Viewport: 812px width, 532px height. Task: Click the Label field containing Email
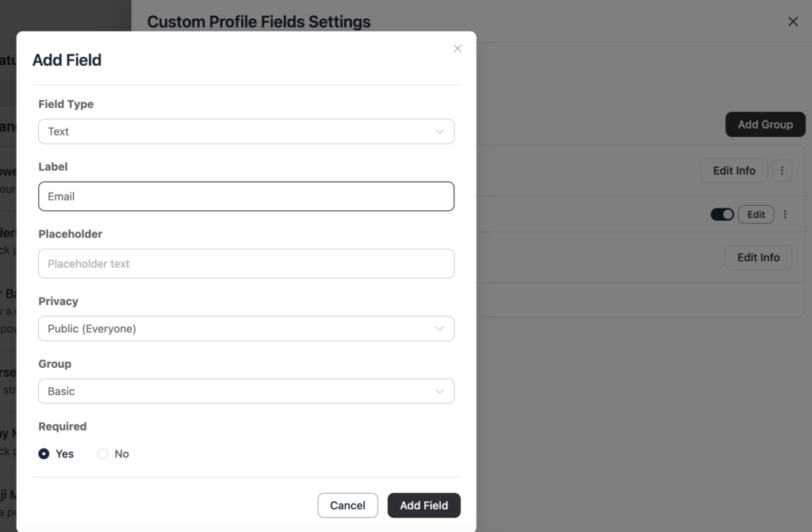coord(246,196)
